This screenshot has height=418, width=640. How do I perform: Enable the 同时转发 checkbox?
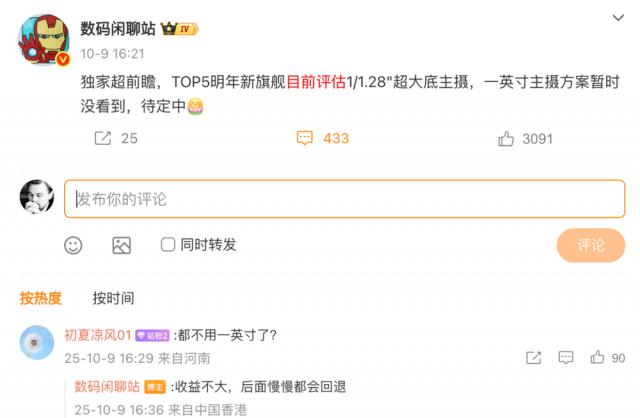168,245
